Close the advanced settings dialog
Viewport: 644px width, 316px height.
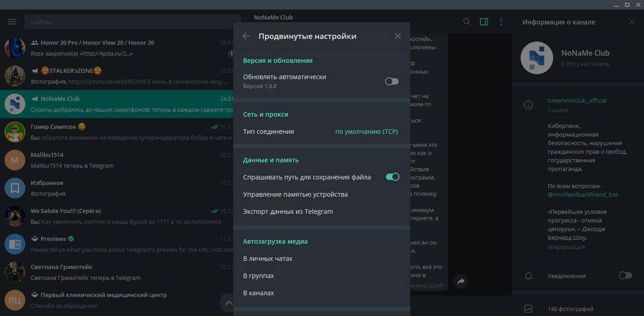[397, 36]
